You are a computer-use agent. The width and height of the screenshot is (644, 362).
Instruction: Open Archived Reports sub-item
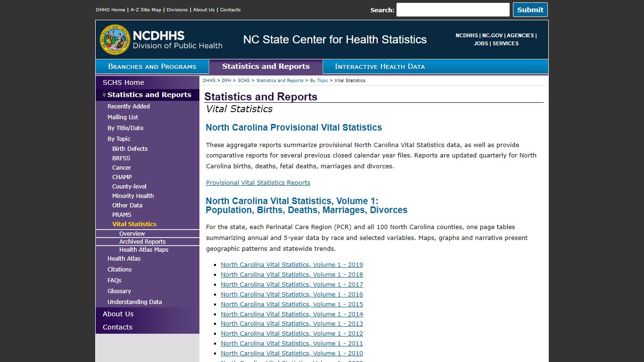tap(142, 242)
